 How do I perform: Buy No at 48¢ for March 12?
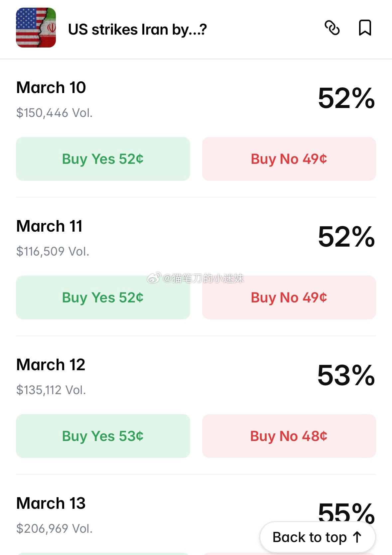(x=289, y=436)
